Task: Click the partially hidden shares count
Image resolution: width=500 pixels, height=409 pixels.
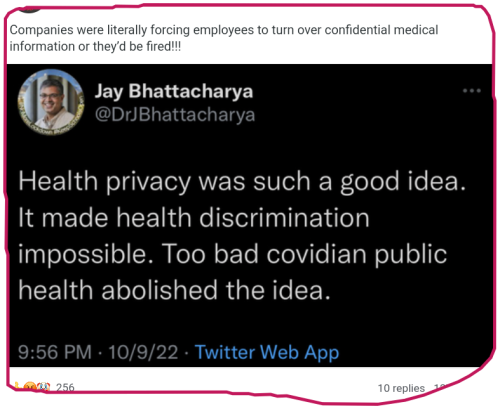Action: coord(440,387)
